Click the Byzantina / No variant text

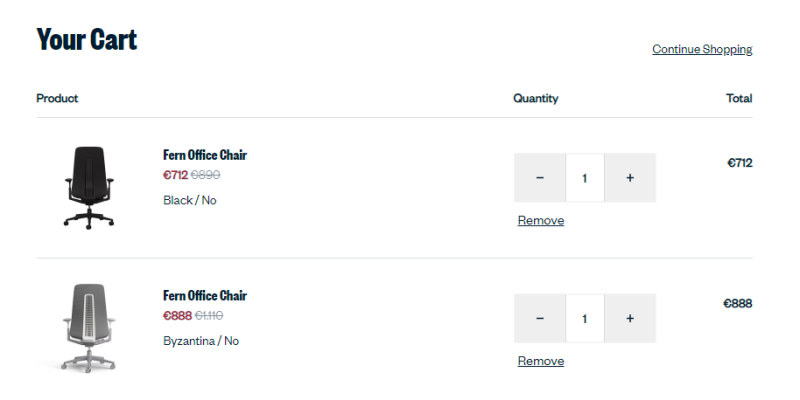click(x=201, y=341)
